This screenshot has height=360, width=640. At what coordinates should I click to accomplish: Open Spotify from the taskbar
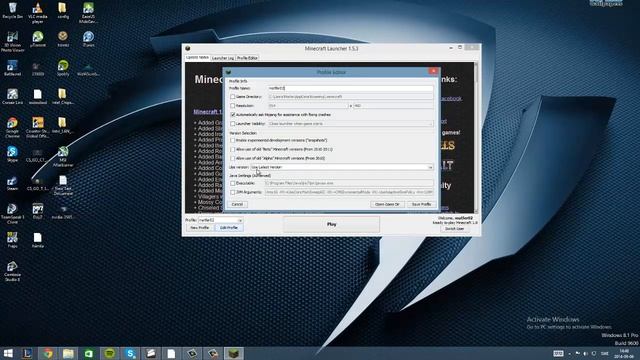(109, 353)
